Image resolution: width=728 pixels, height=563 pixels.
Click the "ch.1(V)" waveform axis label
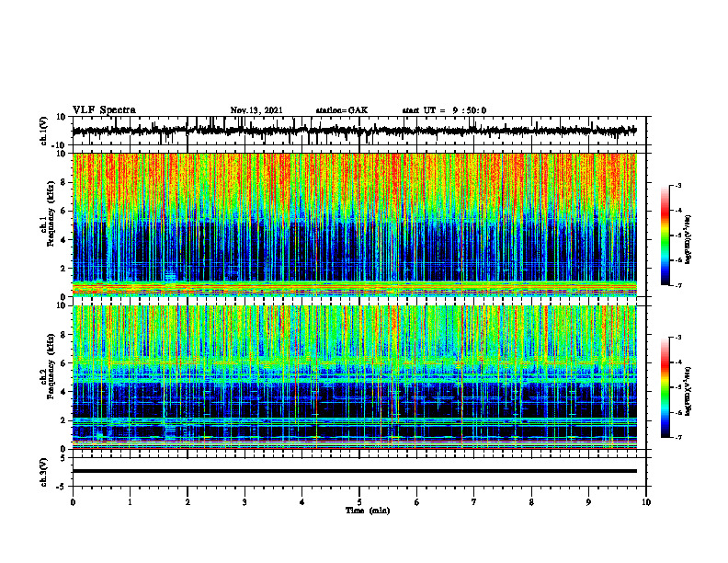point(44,131)
